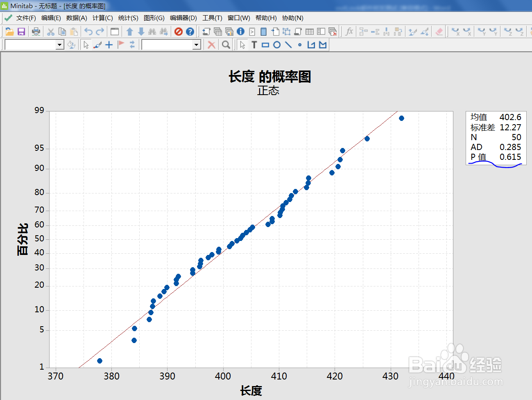Select the Marker dot drawing tool

tap(300, 45)
